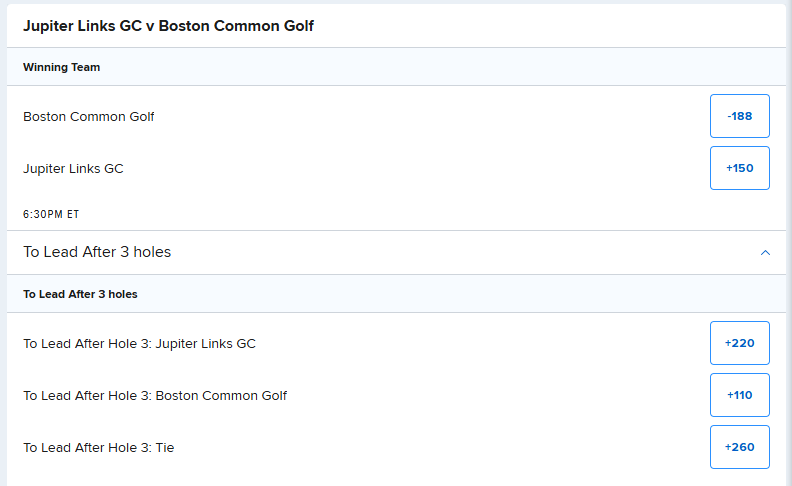Click the To Lead After Hole 3: Tie label

tap(98, 448)
